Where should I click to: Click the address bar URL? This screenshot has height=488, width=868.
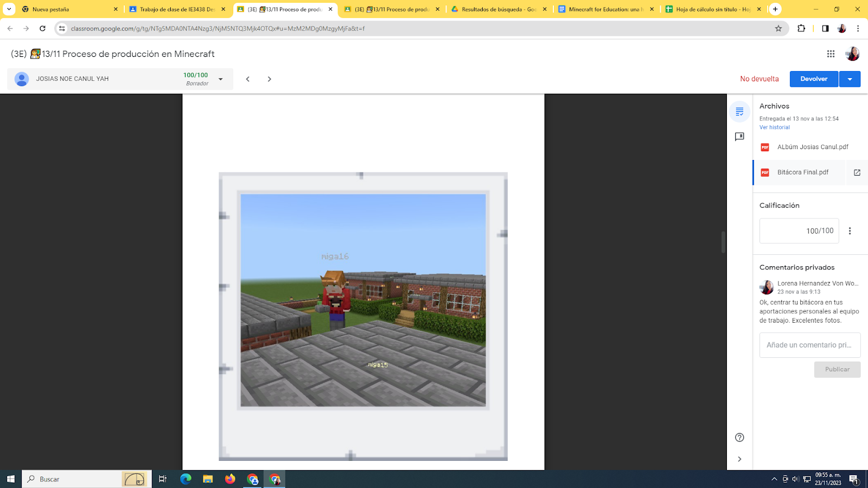coord(218,29)
